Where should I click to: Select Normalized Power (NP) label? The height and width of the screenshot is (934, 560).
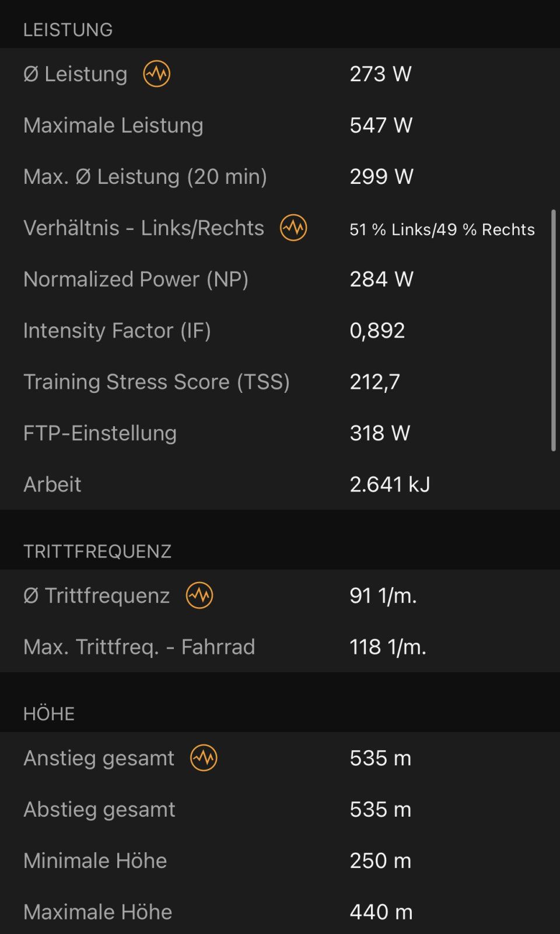point(136,280)
